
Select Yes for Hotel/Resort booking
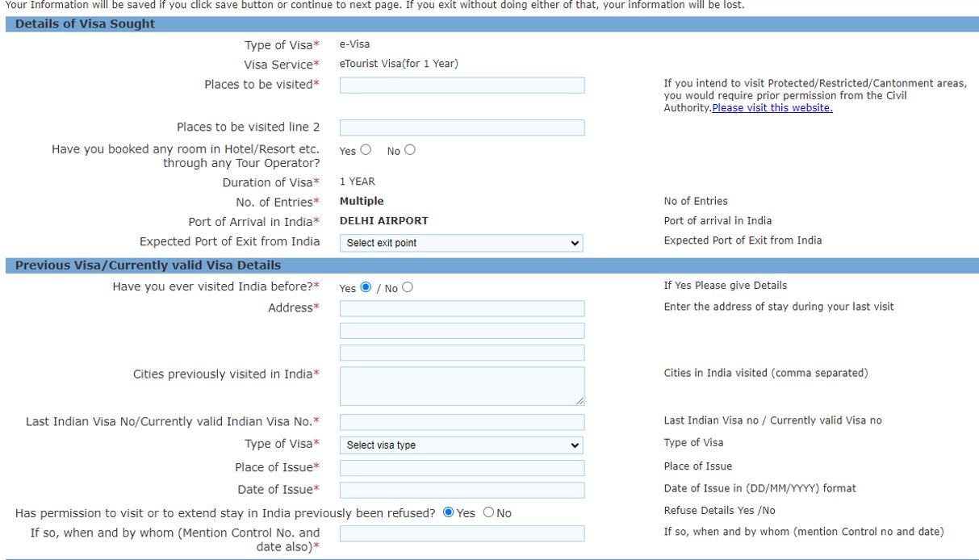[x=366, y=149]
